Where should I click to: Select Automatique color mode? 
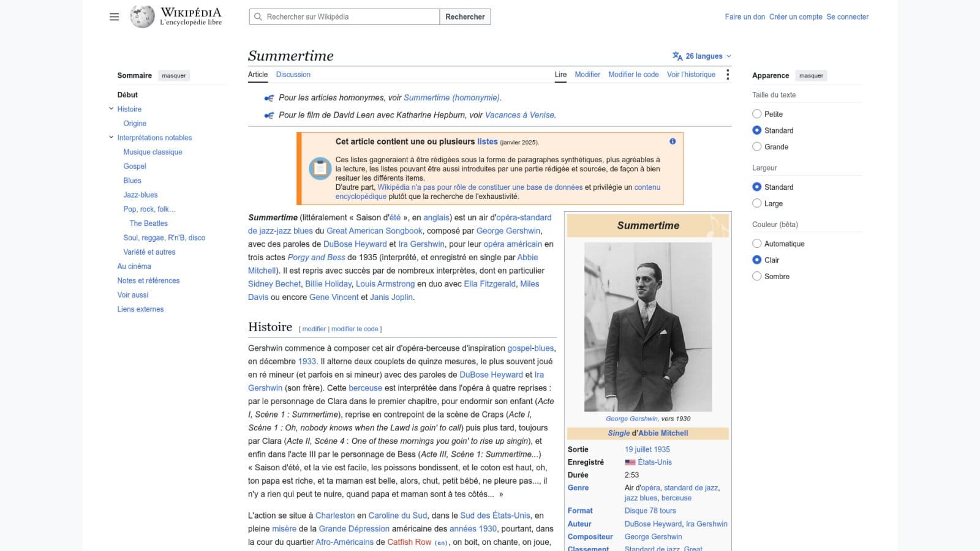(x=757, y=244)
